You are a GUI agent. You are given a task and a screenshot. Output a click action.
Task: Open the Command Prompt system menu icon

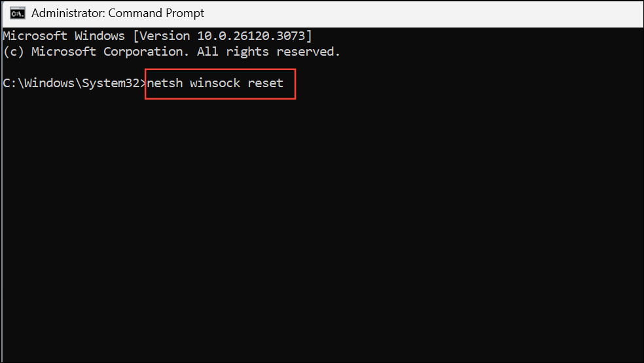pyautogui.click(x=17, y=13)
